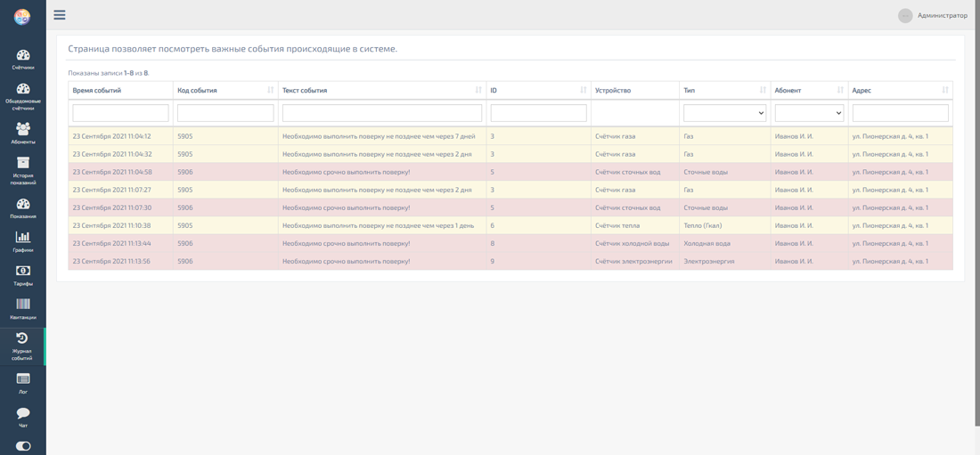
Task: Select Журнал событий menu item
Action: (x=23, y=346)
